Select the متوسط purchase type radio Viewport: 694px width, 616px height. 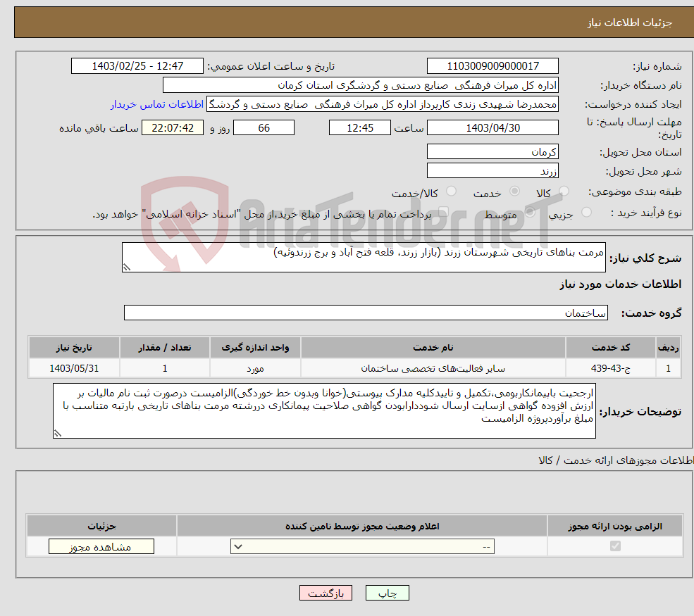[530, 213]
